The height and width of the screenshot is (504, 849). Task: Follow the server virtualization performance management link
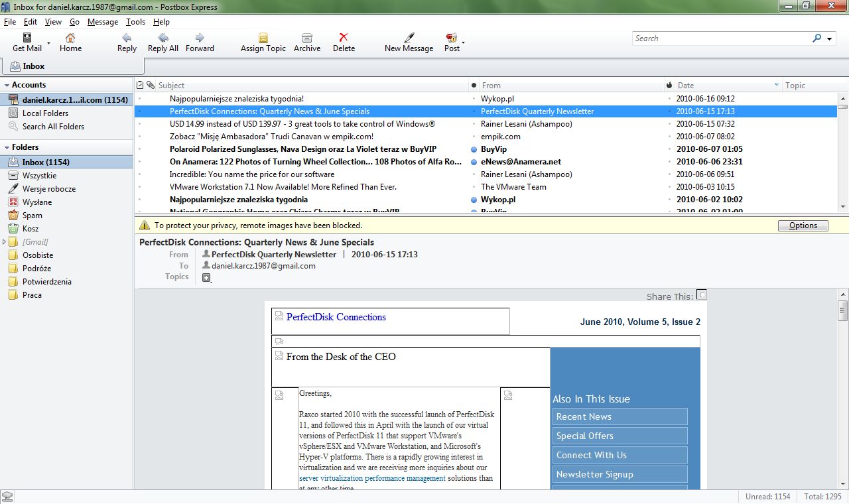pos(372,478)
